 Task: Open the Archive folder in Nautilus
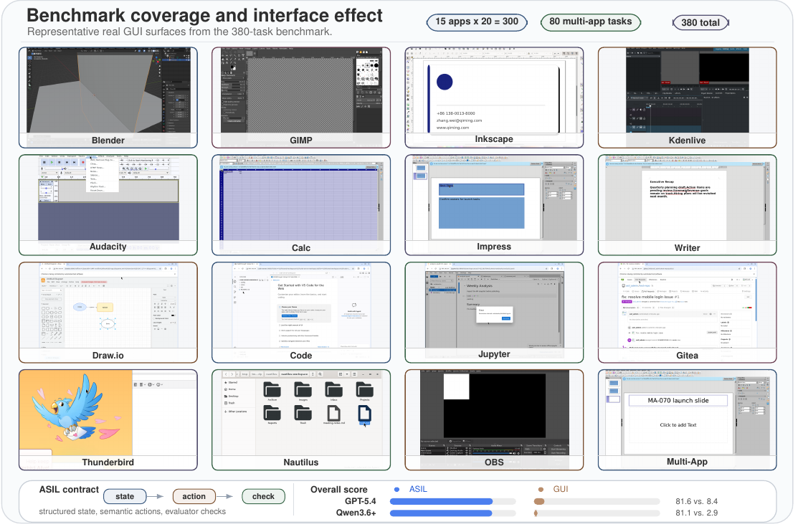272,390
